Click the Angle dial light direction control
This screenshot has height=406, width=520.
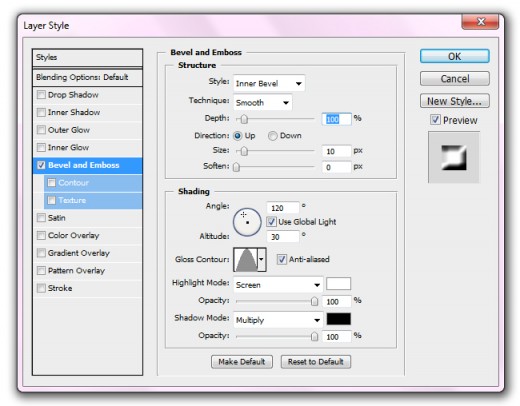pos(247,222)
